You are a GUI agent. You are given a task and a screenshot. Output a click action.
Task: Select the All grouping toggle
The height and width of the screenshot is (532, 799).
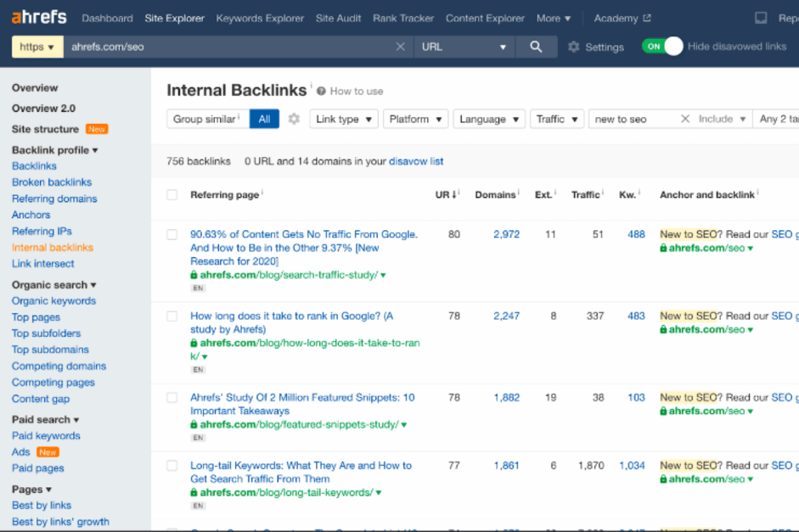264,119
